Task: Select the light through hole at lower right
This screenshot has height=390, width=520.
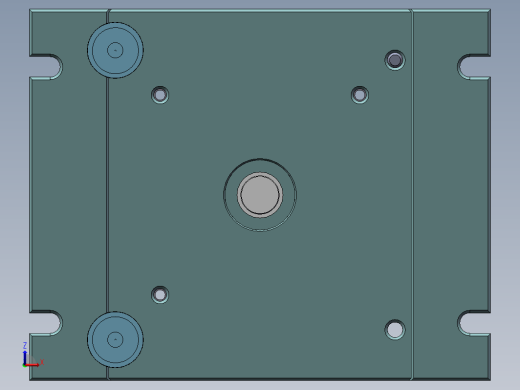Action: 395,330
